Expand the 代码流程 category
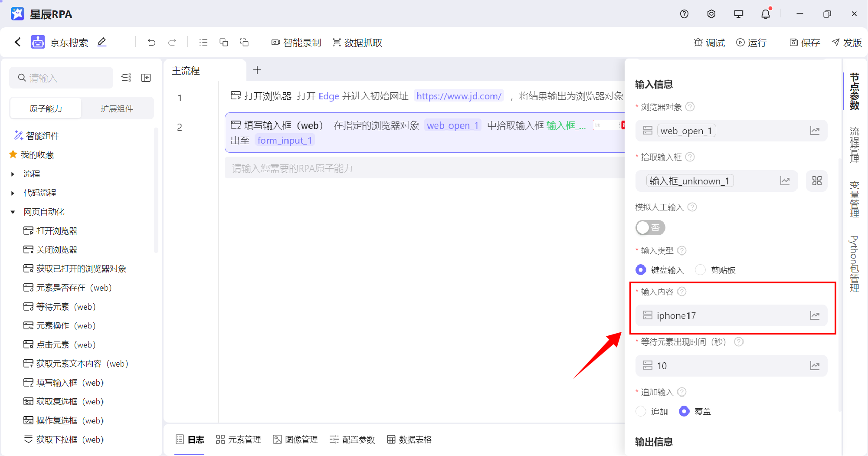The image size is (868, 456). coord(12,193)
